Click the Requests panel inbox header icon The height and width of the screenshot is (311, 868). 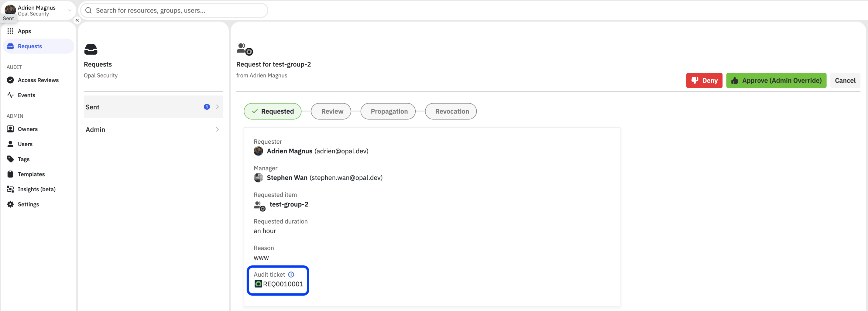tap(91, 49)
